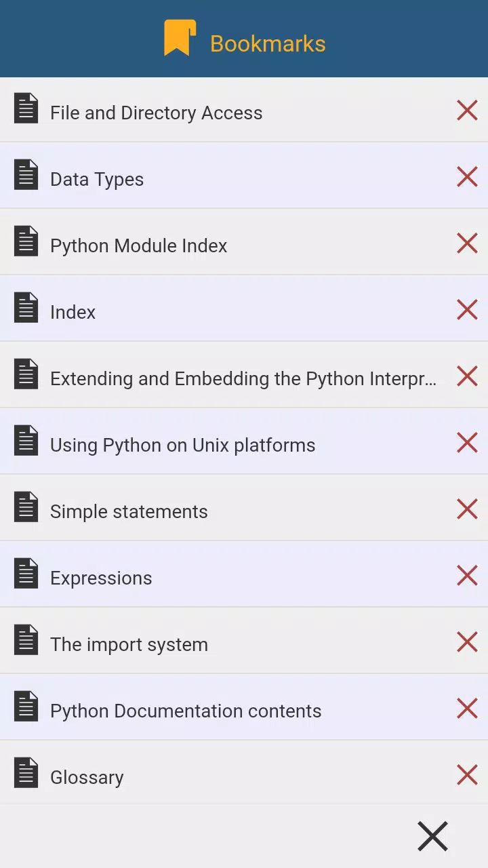
Task: Remove the Python Module Index bookmark
Action: [x=467, y=243]
